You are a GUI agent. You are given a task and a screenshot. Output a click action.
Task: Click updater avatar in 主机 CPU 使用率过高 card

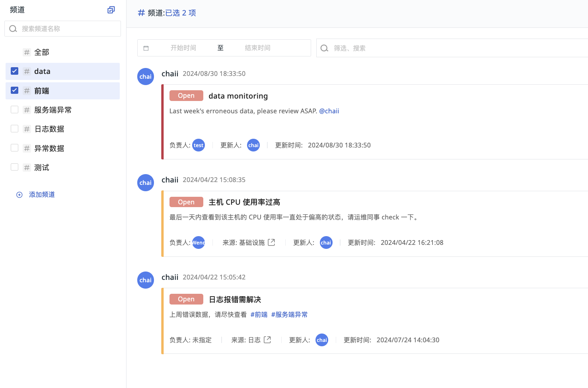[x=326, y=242]
